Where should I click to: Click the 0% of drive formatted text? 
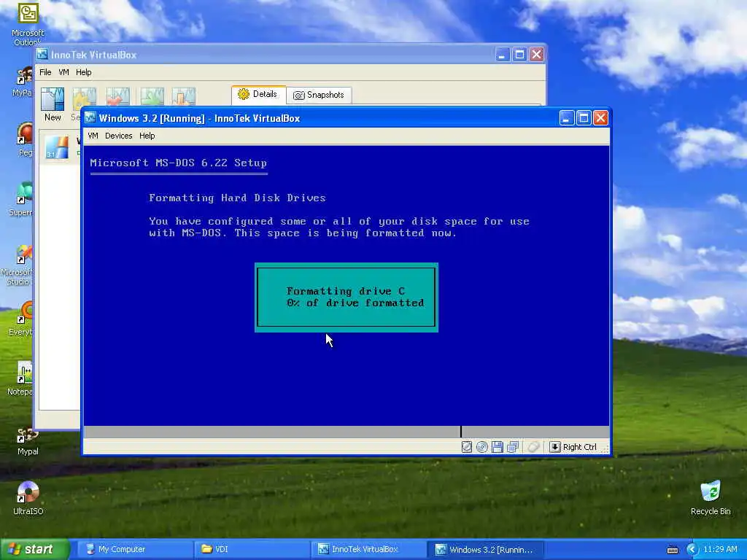[x=355, y=303]
